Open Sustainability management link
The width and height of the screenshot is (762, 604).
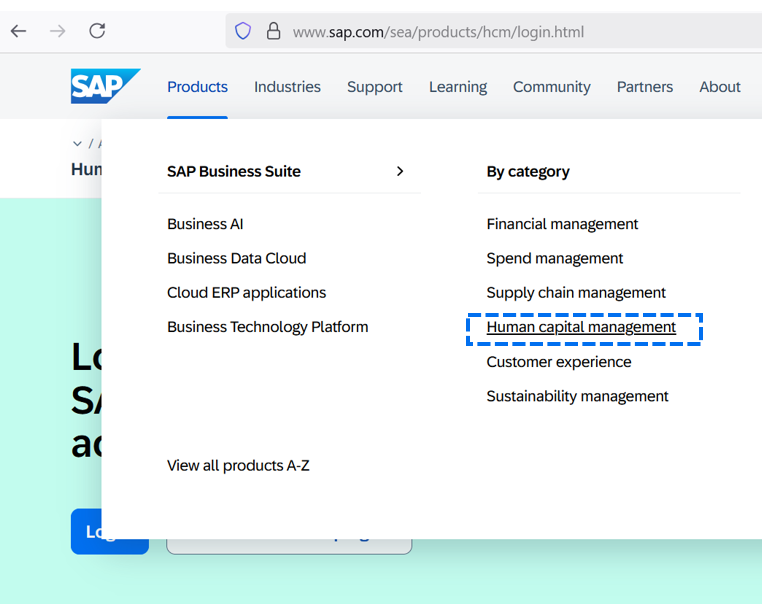(577, 396)
